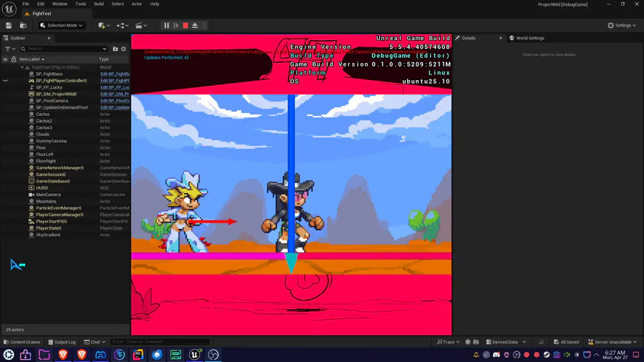Screen dimensions: 644x362
Task: Close the Outliner tab
Action: click(x=49, y=38)
